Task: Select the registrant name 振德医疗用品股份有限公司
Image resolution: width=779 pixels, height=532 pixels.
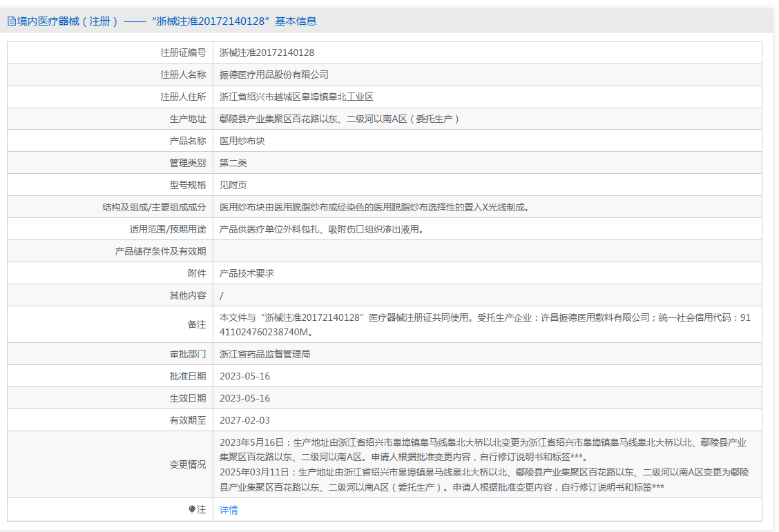Action: pos(273,75)
